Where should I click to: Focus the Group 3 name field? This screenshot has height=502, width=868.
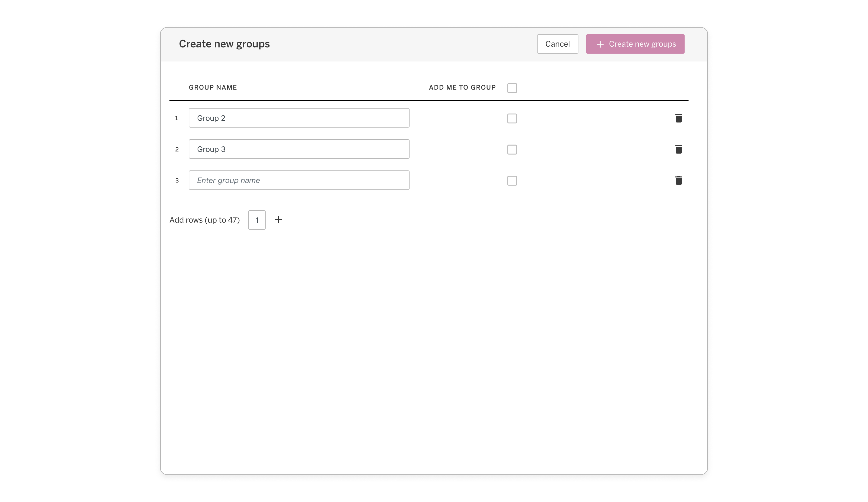(299, 149)
